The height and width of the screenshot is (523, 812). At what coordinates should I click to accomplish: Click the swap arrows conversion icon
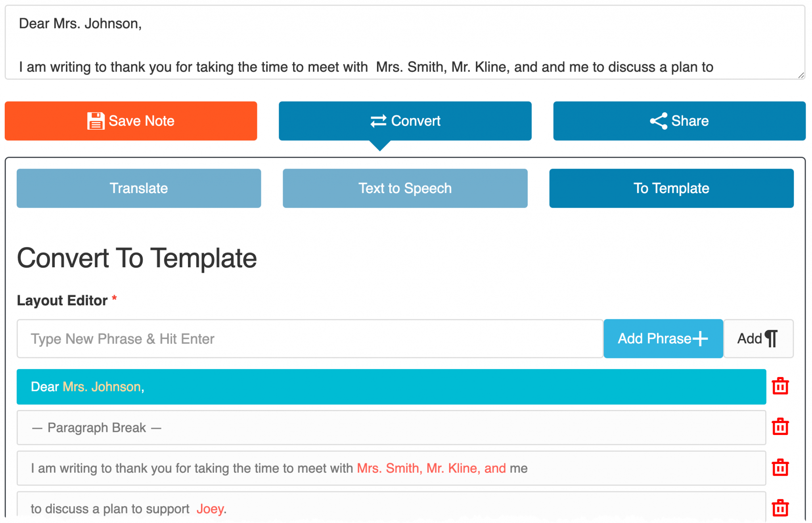tap(379, 121)
